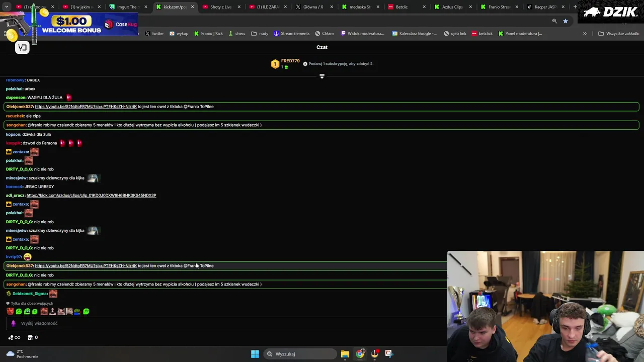Viewport: 644px width, 362px height.
Task: Open File Explorer from the taskbar
Action: point(345,354)
